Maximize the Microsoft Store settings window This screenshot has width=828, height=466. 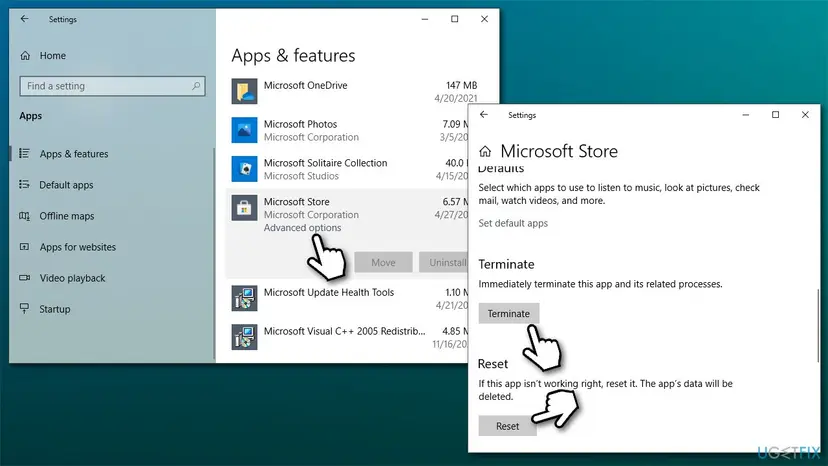(x=775, y=115)
